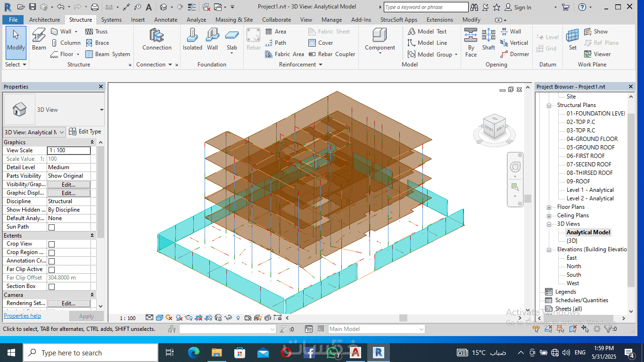Image resolution: width=644 pixels, height=362 pixels.
Task: Enable the Sun Path checkbox
Action: coord(52,227)
